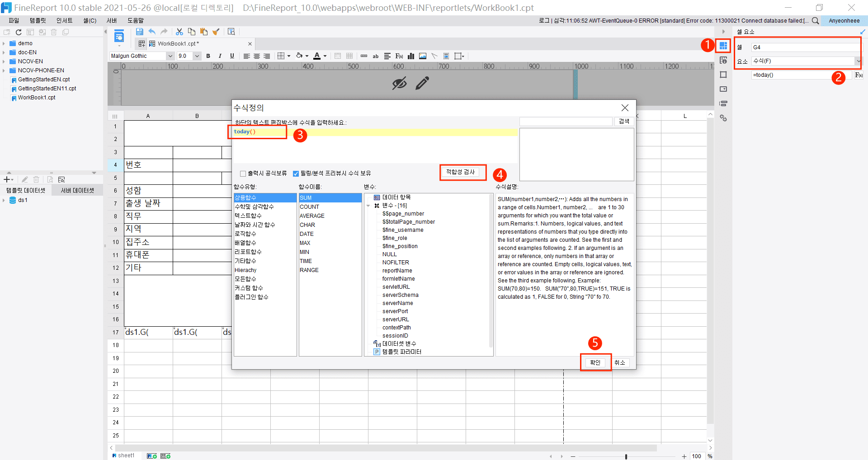Open the WorkBook1.cpt file in the tree
This screenshot has height=460, width=868.
(37, 98)
